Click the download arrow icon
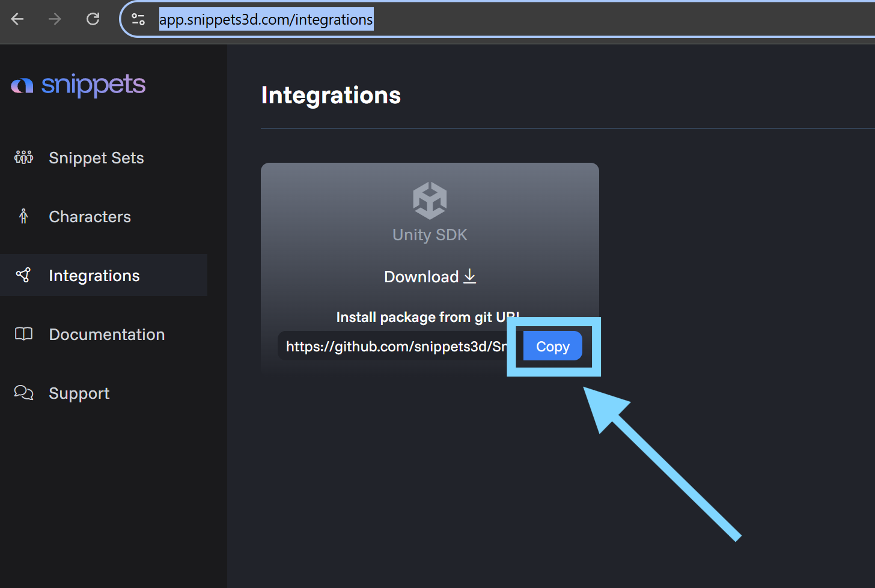This screenshot has height=588, width=875. [470, 276]
